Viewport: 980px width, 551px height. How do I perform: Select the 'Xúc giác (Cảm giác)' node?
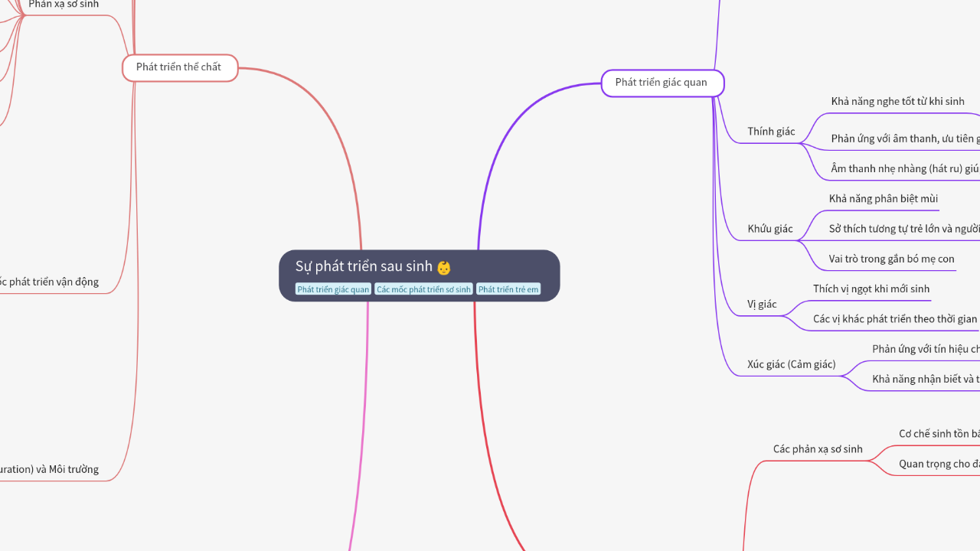[x=791, y=364]
